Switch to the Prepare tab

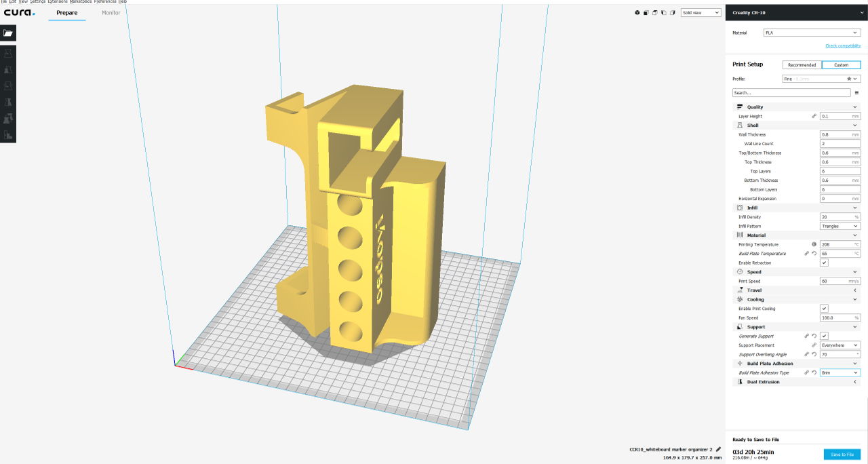67,13
